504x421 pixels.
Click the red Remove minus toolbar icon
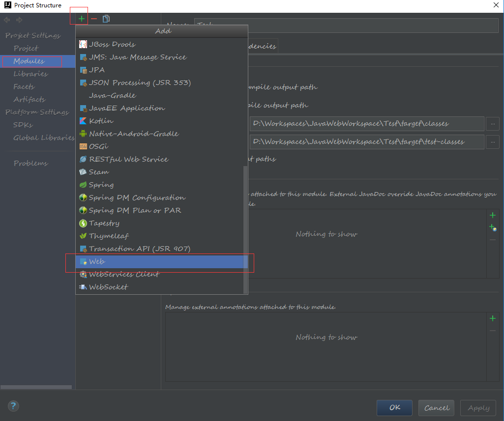[x=94, y=19]
